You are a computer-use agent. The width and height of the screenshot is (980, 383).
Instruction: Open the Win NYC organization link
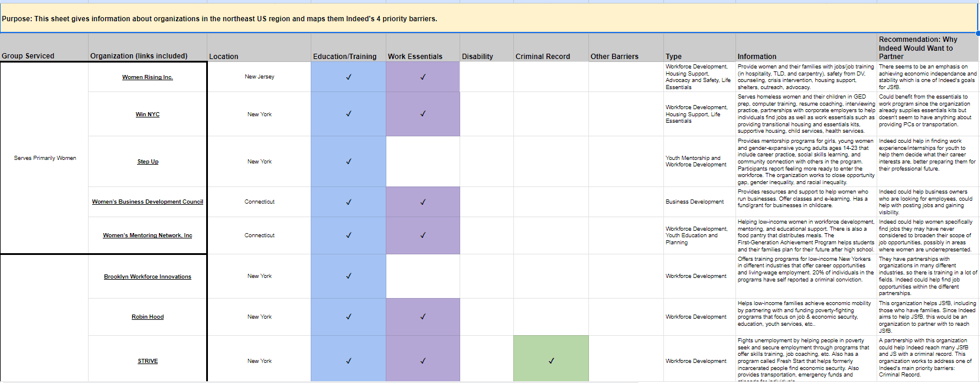coord(147,114)
